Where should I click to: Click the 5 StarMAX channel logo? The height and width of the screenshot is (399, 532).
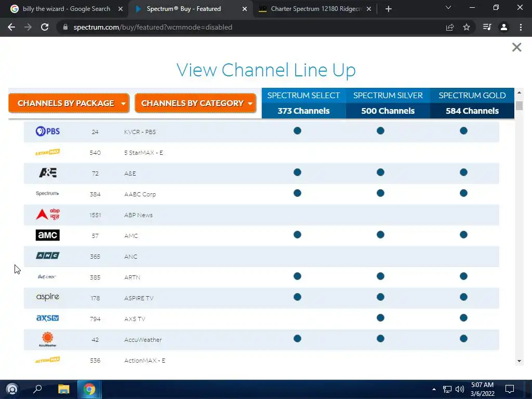47,152
